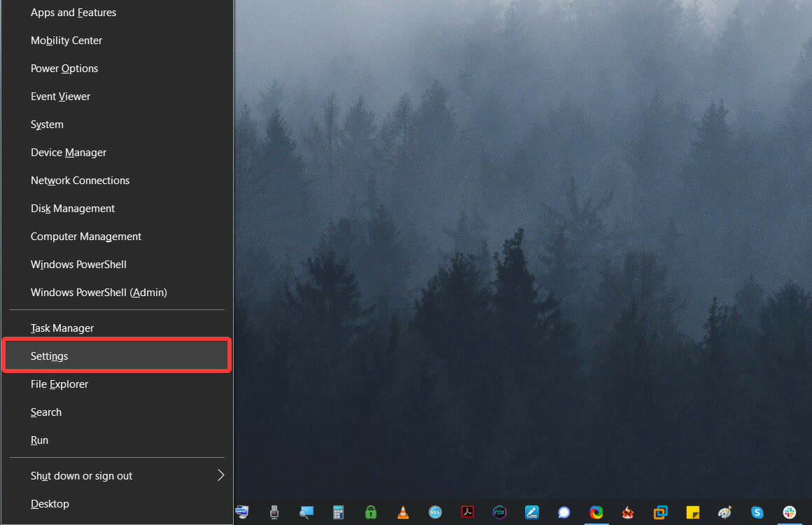The width and height of the screenshot is (812, 525).
Task: Open the Run dialog entry
Action: [x=117, y=440]
